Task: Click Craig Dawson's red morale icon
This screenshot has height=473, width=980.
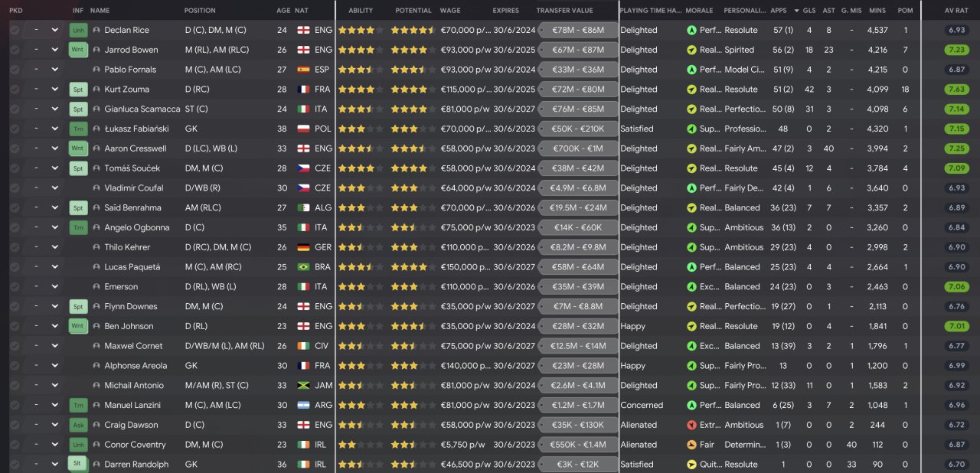Action: pos(691,426)
